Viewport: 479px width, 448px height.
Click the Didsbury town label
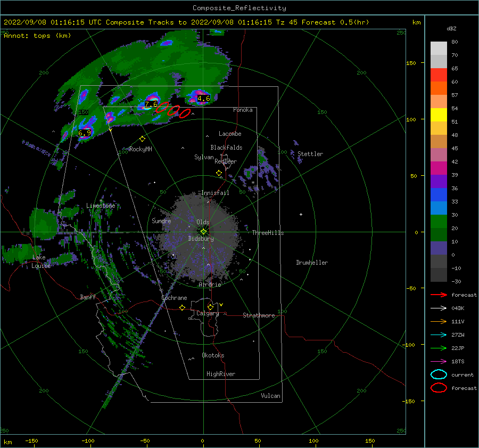(x=201, y=239)
